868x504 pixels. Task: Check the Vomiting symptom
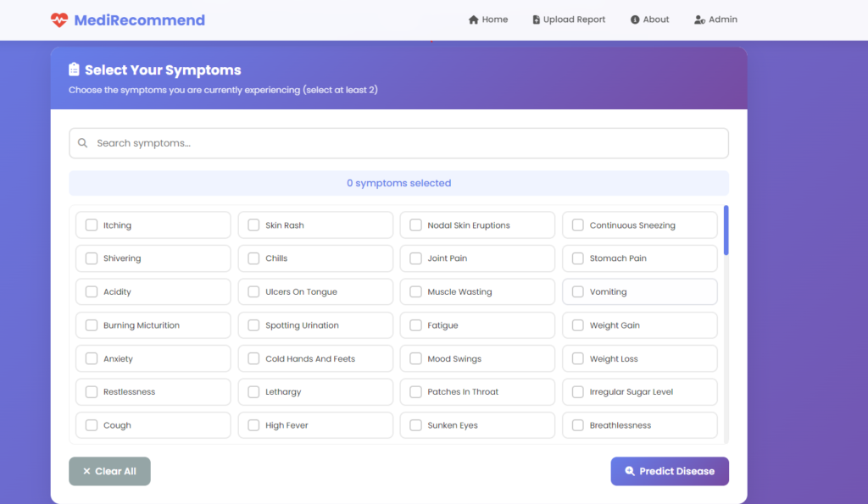(577, 291)
